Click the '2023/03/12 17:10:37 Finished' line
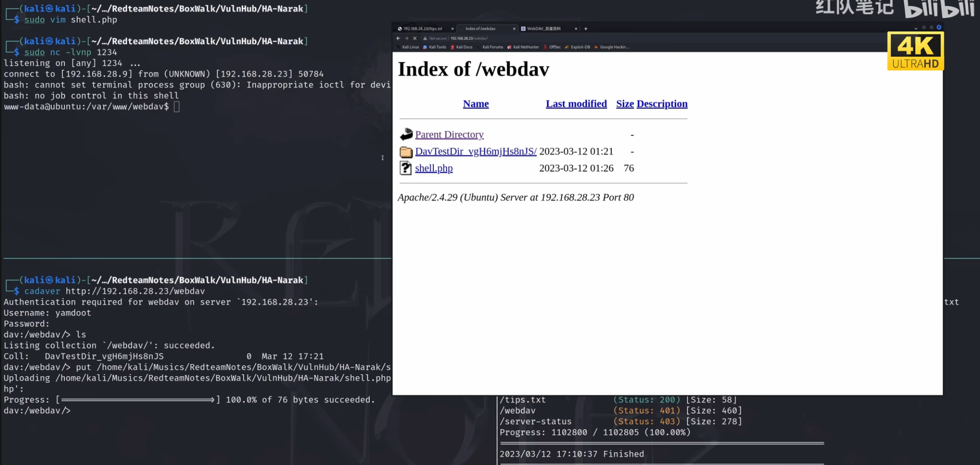The image size is (980, 465). [572, 455]
